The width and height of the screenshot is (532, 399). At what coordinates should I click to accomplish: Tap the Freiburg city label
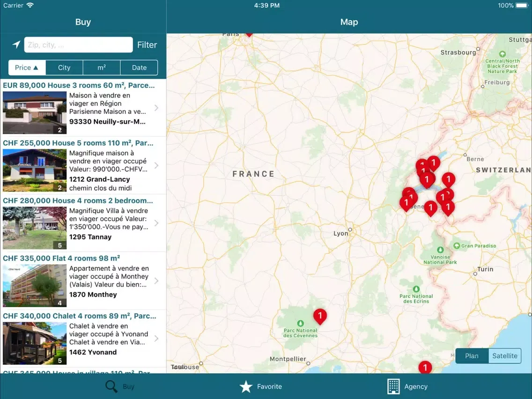[497, 82]
